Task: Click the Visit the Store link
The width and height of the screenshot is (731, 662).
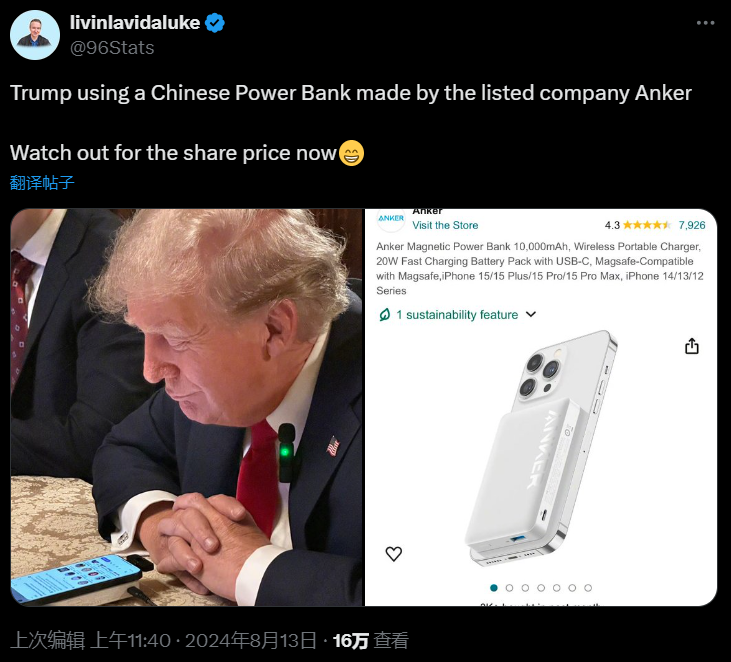Action: coord(445,225)
